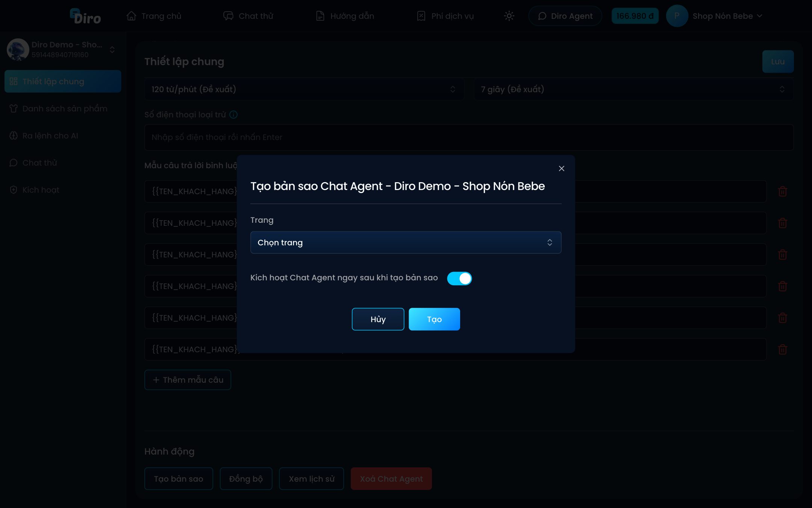Click the Lưu save button
This screenshot has height=508, width=812.
pos(778,61)
